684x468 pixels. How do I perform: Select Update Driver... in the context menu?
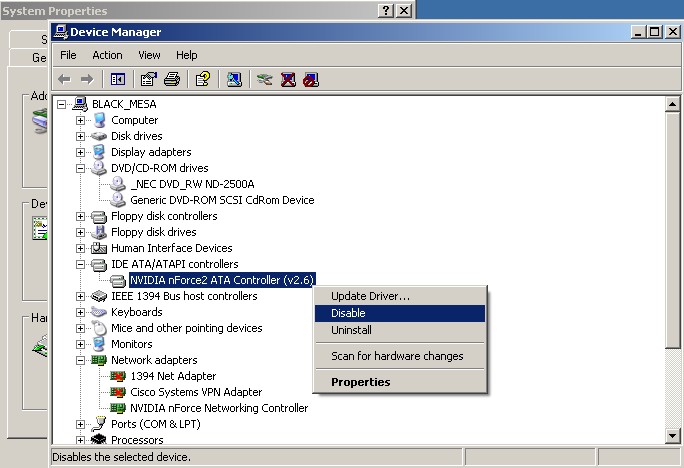pos(370,296)
